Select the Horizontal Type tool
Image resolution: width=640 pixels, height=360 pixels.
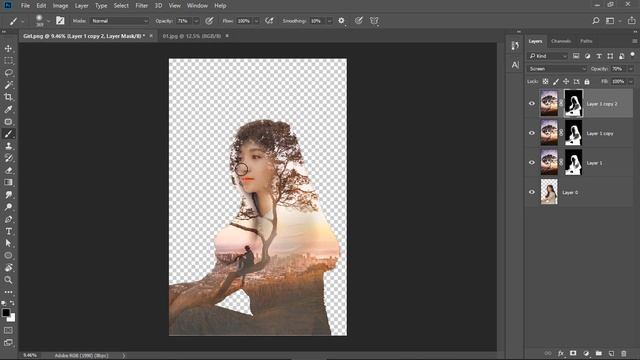pyautogui.click(x=8, y=231)
